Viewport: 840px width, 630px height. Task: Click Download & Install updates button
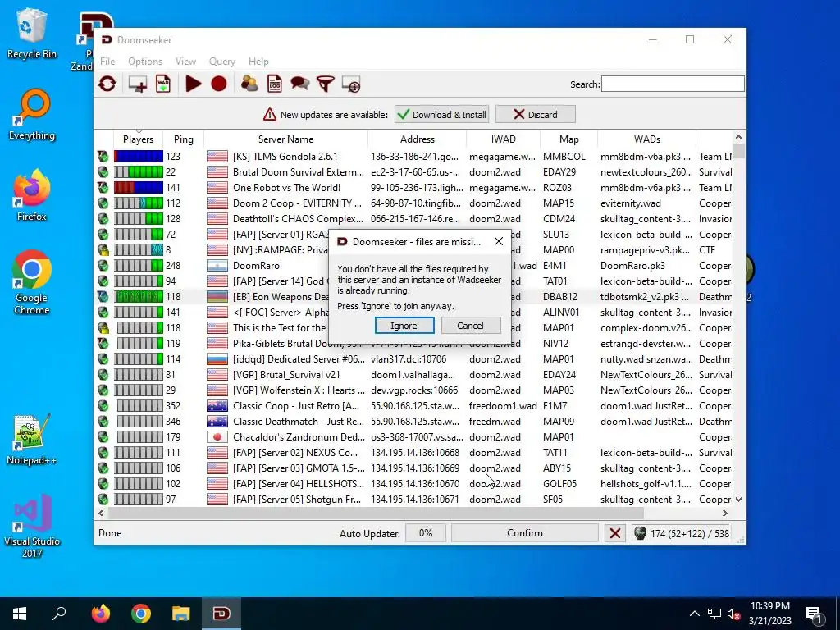[x=442, y=115]
